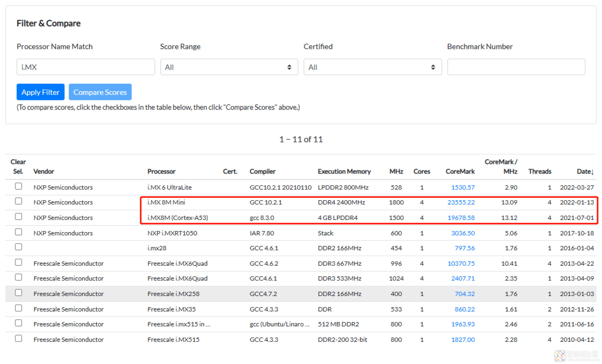The width and height of the screenshot is (602, 364).
Task: Click the 1 – 11 of 11 pagination text
Action: (x=301, y=139)
